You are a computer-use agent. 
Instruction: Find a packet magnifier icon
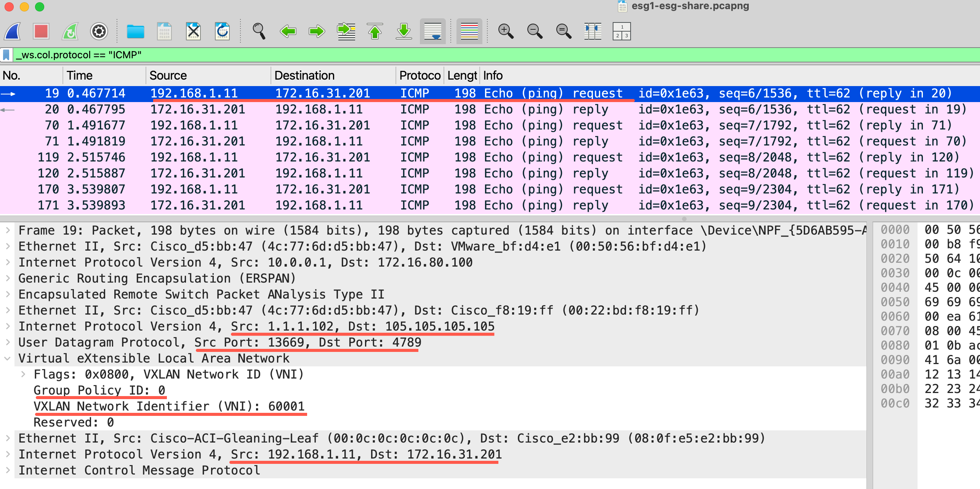point(259,31)
